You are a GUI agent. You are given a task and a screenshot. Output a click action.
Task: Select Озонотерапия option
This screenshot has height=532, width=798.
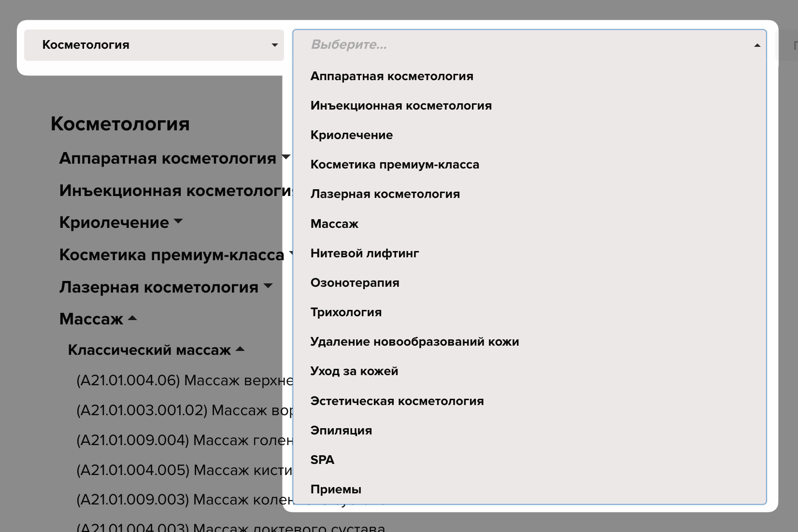point(355,283)
